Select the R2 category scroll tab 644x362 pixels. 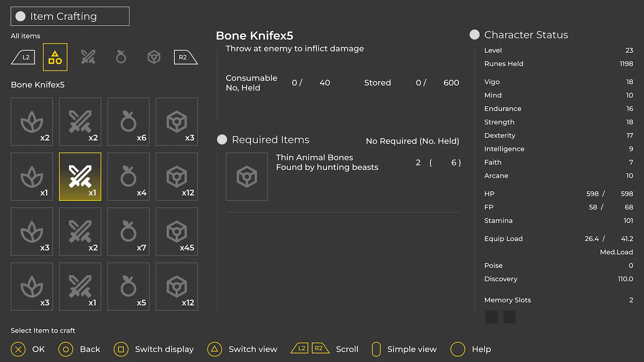point(186,57)
